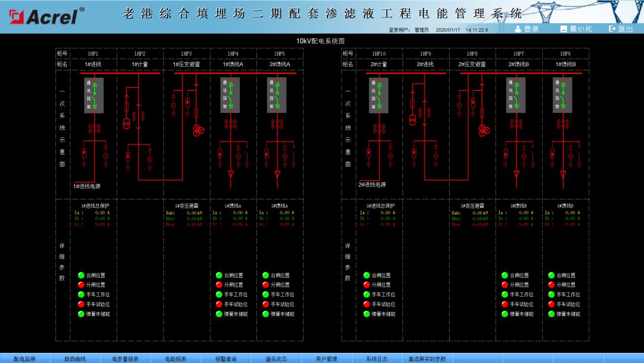Click outgoing cable arrow symbol in 1HP4
This screenshot has width=644, height=363.
pyautogui.click(x=231, y=174)
